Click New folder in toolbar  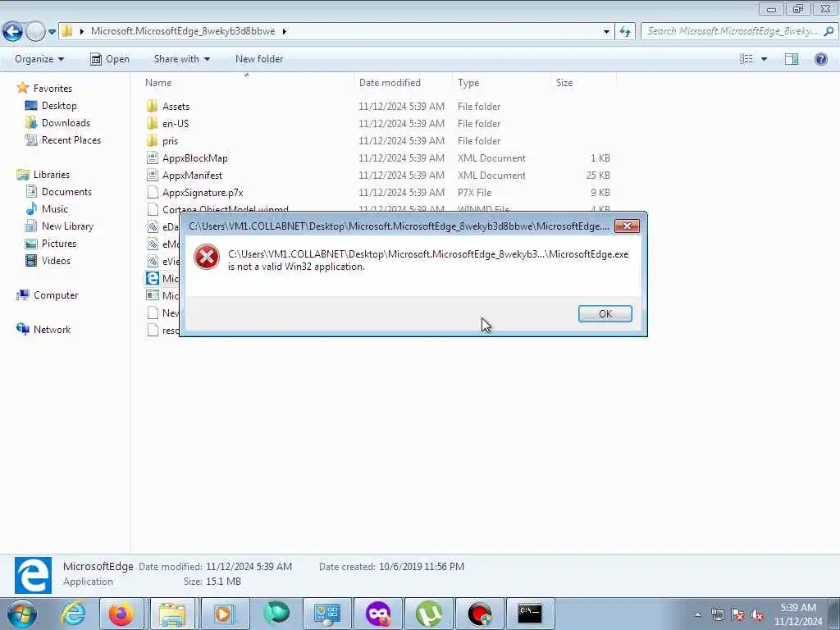259,59
